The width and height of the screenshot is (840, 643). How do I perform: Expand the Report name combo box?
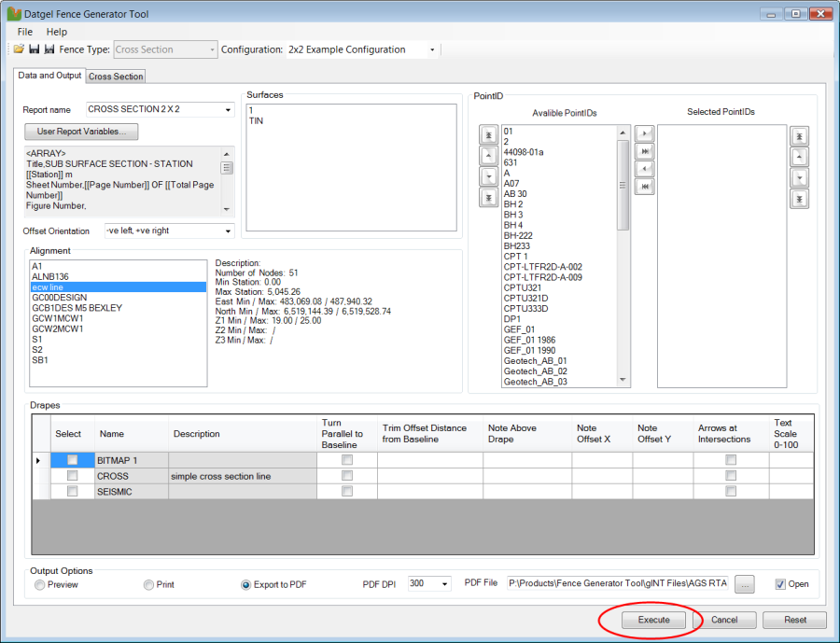click(x=228, y=110)
